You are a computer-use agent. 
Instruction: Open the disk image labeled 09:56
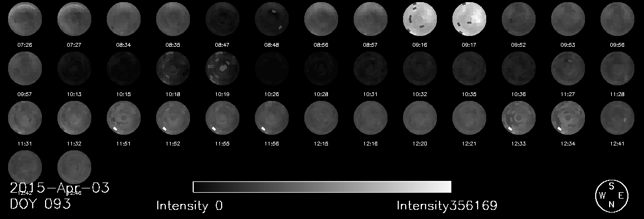pyautogui.click(x=617, y=19)
